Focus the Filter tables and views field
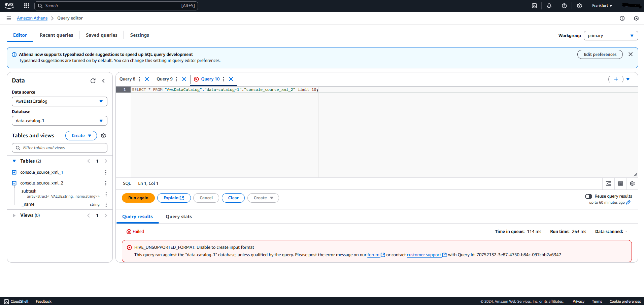The height and width of the screenshot is (305, 644). [60, 148]
